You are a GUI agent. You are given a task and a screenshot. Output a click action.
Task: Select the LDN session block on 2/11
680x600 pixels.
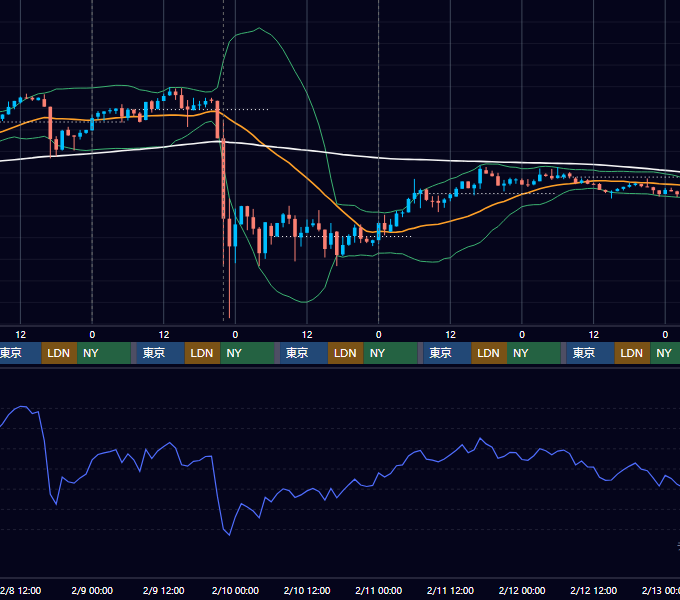[489, 353]
